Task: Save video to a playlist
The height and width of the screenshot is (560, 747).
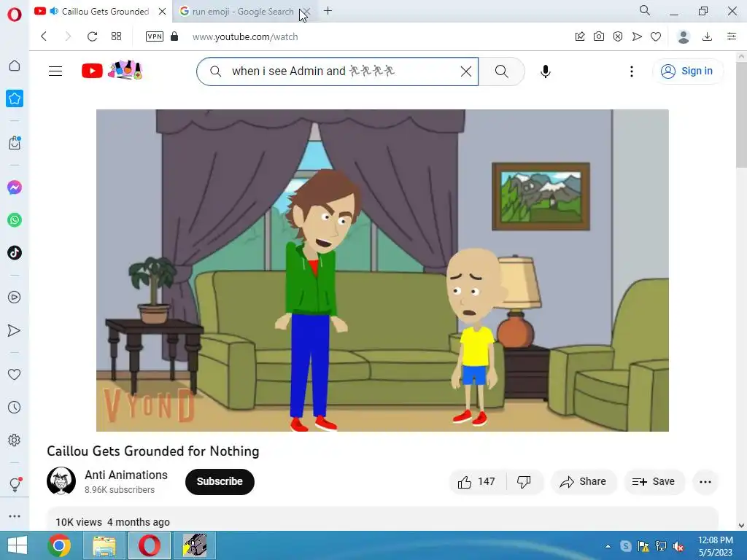Action: tap(654, 481)
